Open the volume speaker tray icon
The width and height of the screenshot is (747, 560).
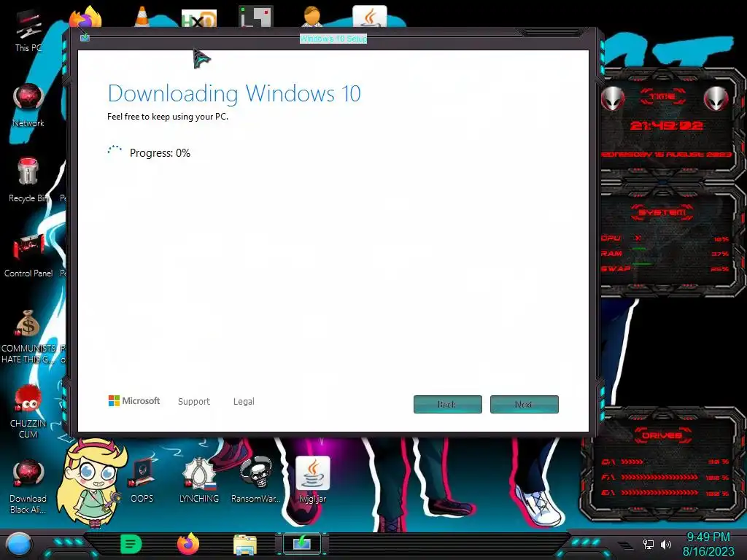click(666, 544)
